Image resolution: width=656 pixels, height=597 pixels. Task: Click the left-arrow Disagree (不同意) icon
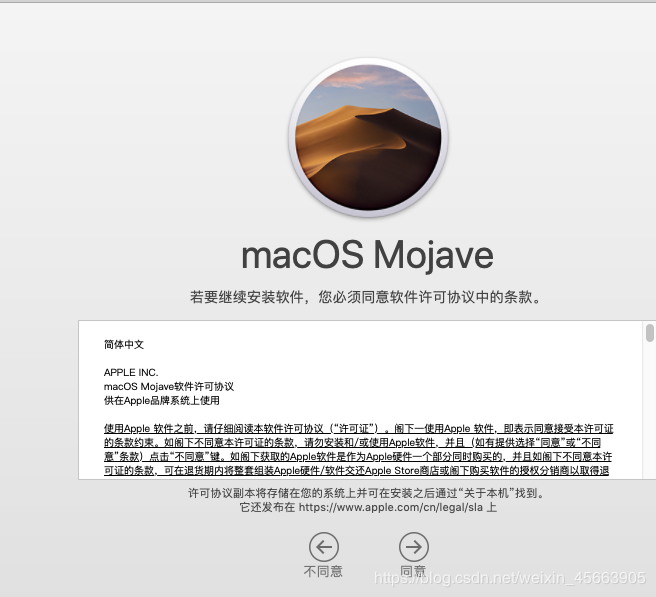324,547
